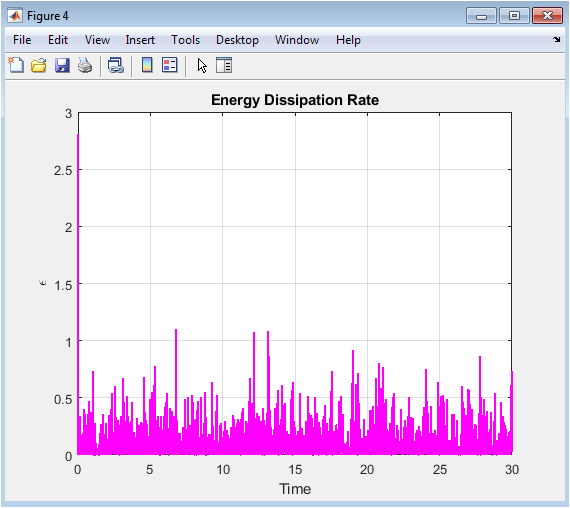Open the Edit menu
This screenshot has width=570, height=508.
tap(58, 40)
